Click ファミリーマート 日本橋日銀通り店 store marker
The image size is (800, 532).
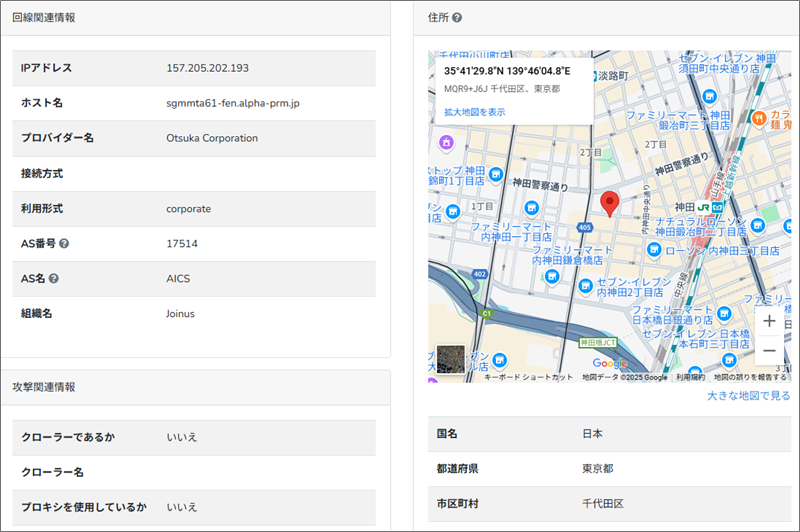click(724, 313)
